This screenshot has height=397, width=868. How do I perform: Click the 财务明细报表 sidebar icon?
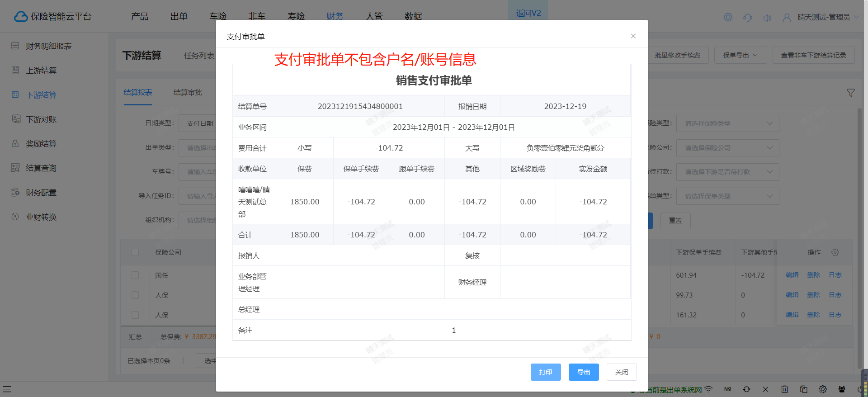click(15, 46)
